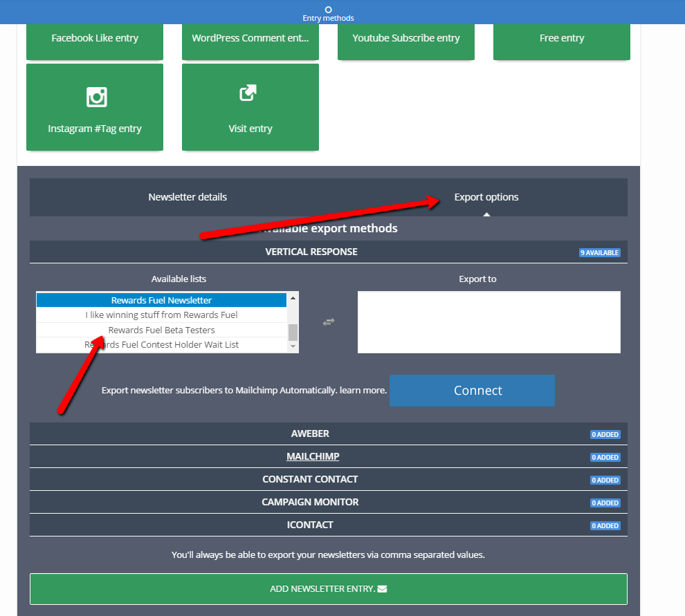Expand the AWeber export section
The width and height of the screenshot is (685, 616).
click(x=329, y=433)
